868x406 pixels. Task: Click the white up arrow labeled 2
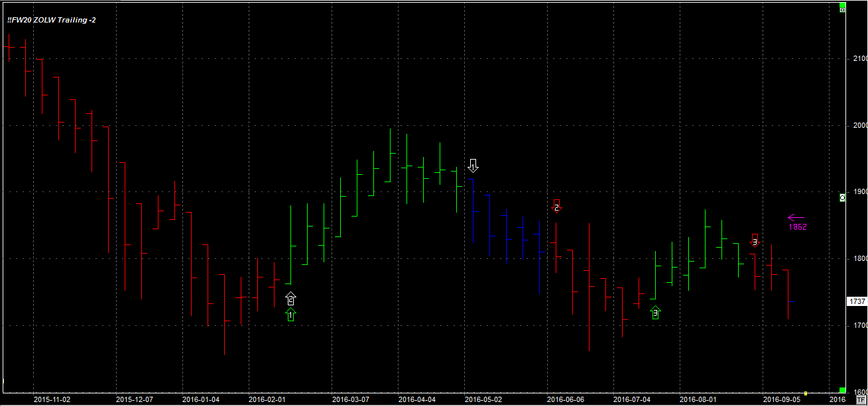pyautogui.click(x=290, y=299)
